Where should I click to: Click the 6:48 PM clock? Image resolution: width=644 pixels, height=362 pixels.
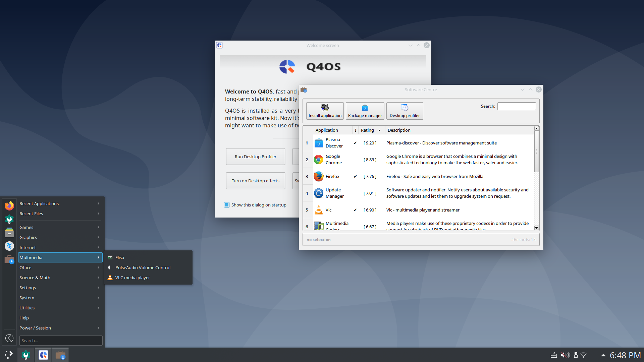(x=625, y=355)
